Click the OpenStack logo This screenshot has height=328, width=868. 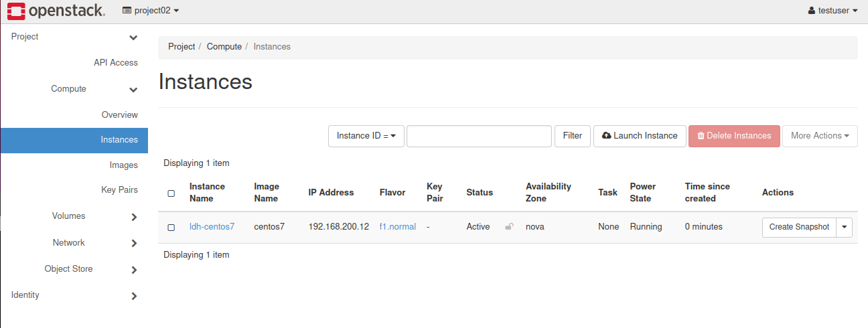(x=56, y=10)
